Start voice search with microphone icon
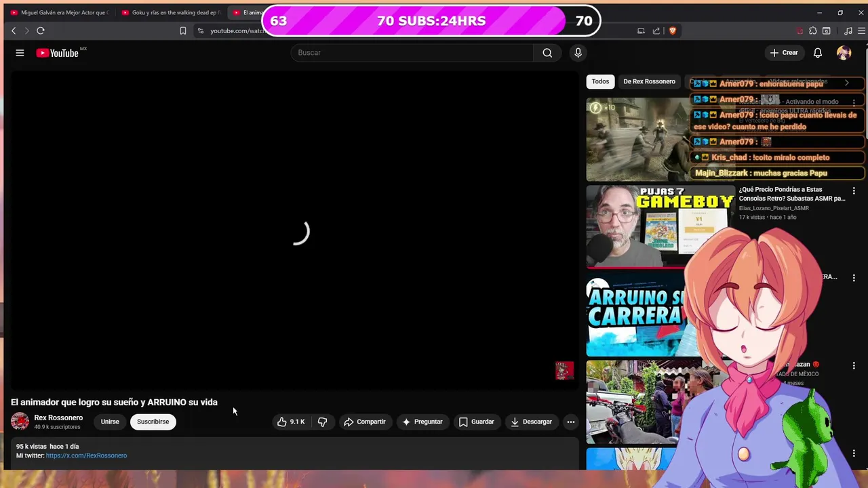This screenshot has height=488, width=868. (x=578, y=53)
